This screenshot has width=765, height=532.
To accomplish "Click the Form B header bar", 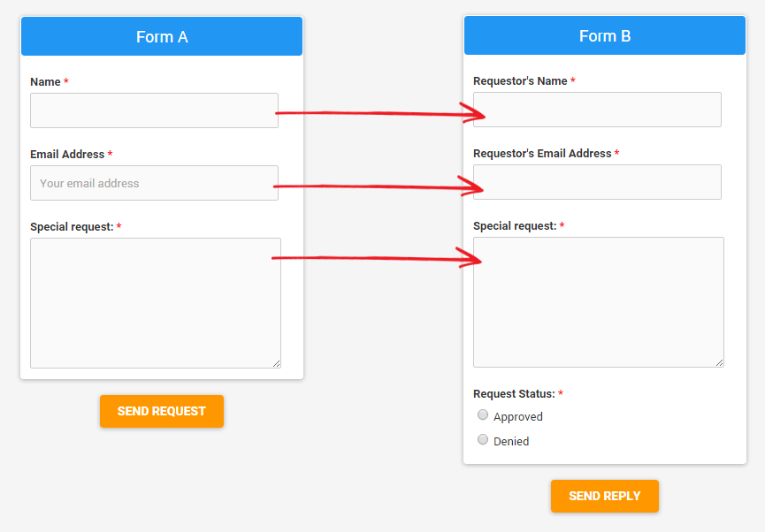I will click(605, 35).
